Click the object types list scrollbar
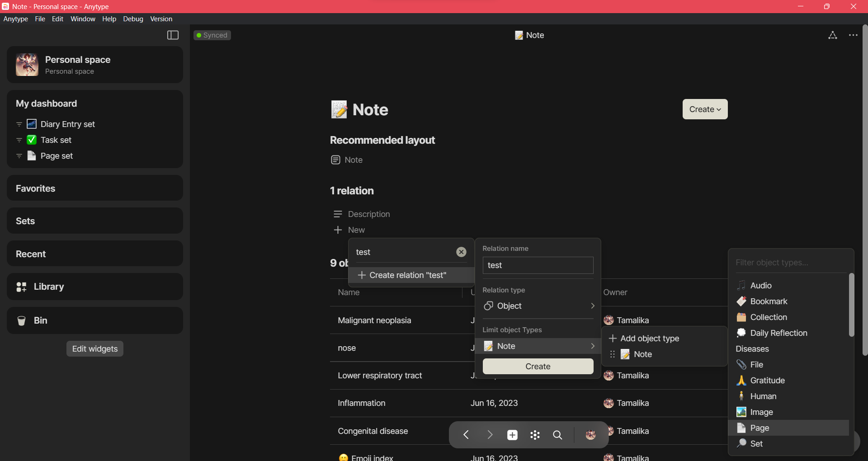 pos(851,305)
